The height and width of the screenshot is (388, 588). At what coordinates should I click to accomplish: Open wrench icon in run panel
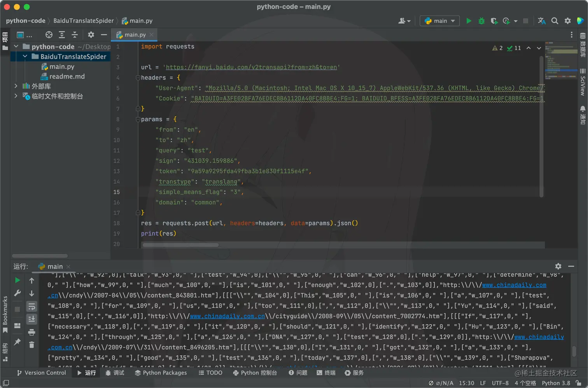(17, 293)
